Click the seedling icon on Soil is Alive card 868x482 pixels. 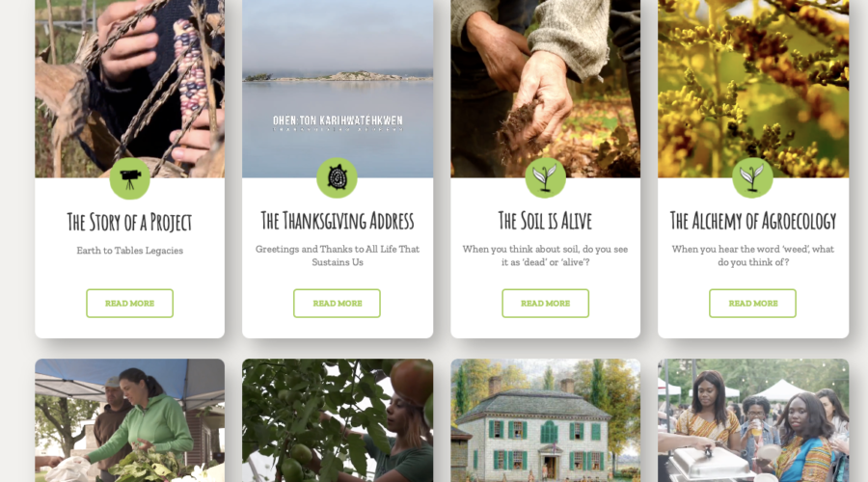click(545, 178)
